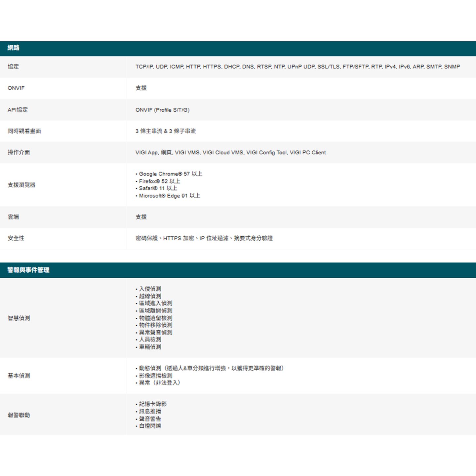Select the Google Chrome 57 以上 entry

coord(170,174)
